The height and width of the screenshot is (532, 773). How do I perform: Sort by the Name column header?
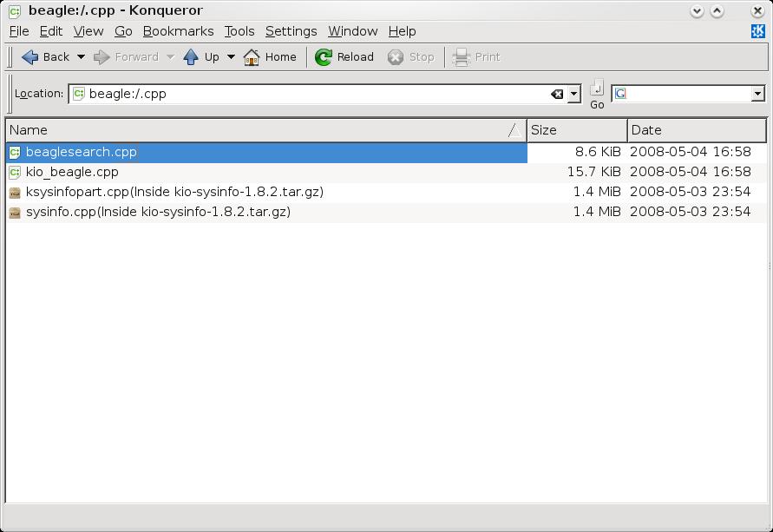click(266, 130)
